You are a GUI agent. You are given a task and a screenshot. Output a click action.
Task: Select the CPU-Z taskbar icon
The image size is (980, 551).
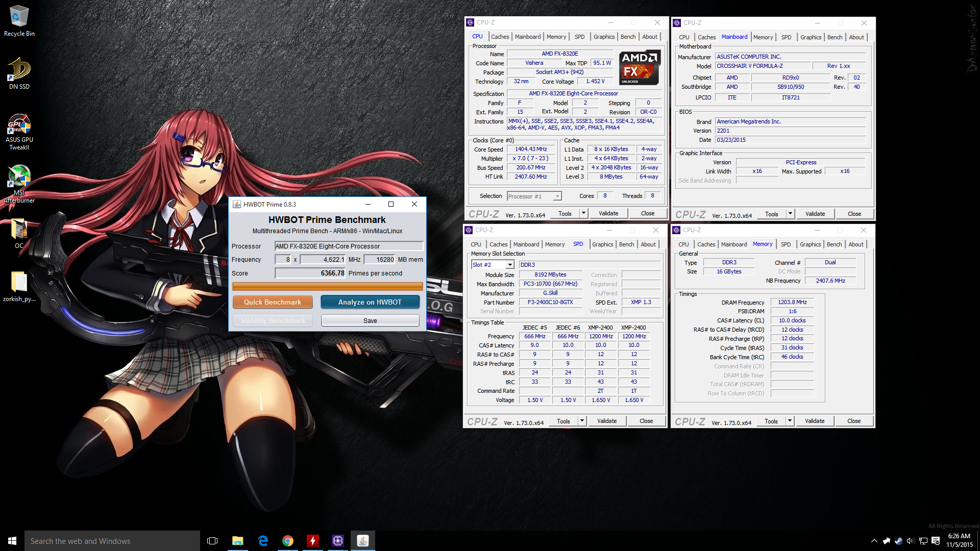[x=338, y=541]
